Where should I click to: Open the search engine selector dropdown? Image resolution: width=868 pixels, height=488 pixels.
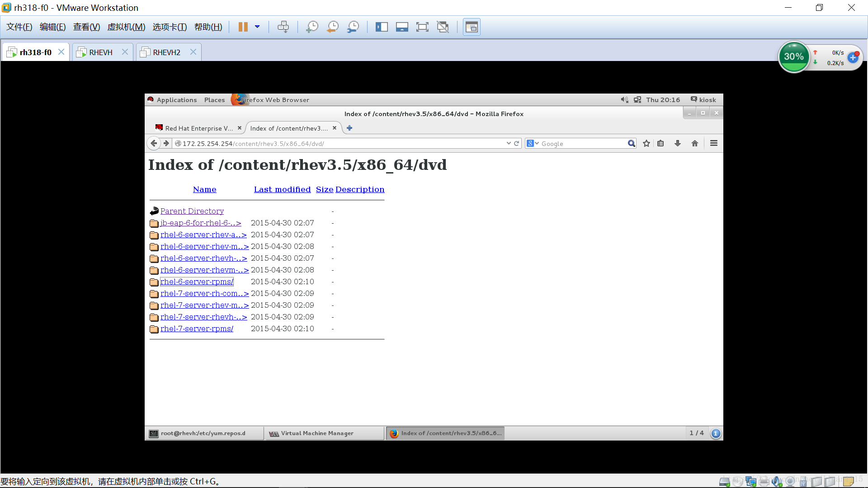coord(533,144)
